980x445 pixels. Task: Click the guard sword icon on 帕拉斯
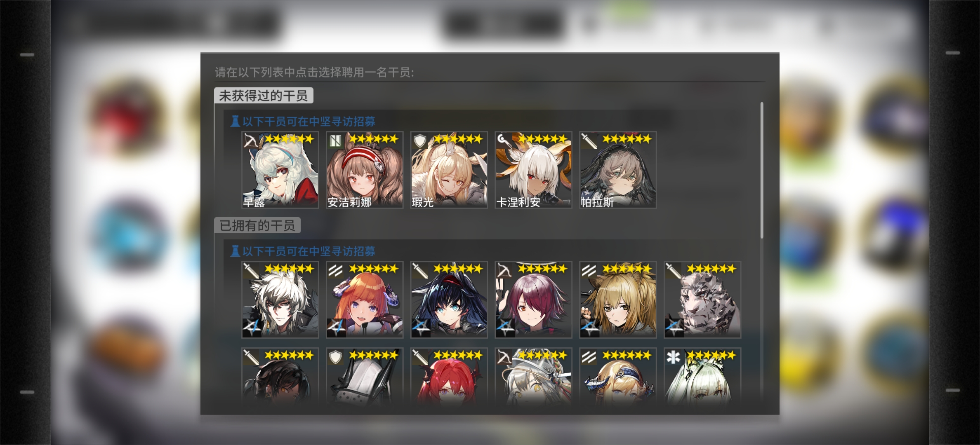coord(589,141)
